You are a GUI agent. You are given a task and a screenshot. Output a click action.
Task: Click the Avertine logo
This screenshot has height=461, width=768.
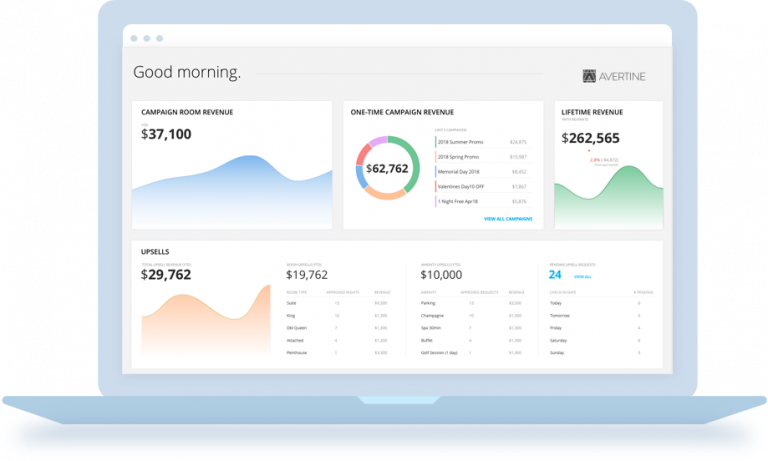(614, 75)
